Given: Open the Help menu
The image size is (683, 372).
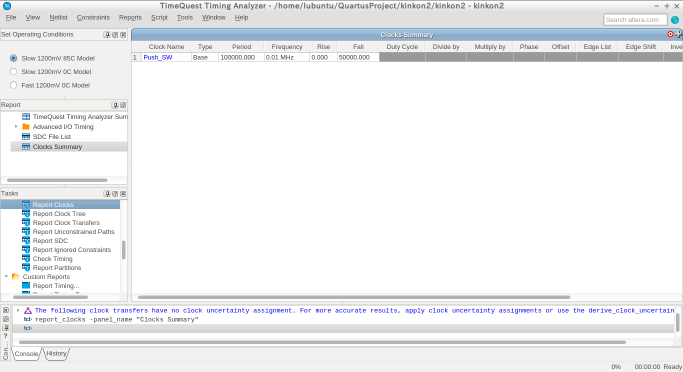Looking at the screenshot, I should point(241,17).
